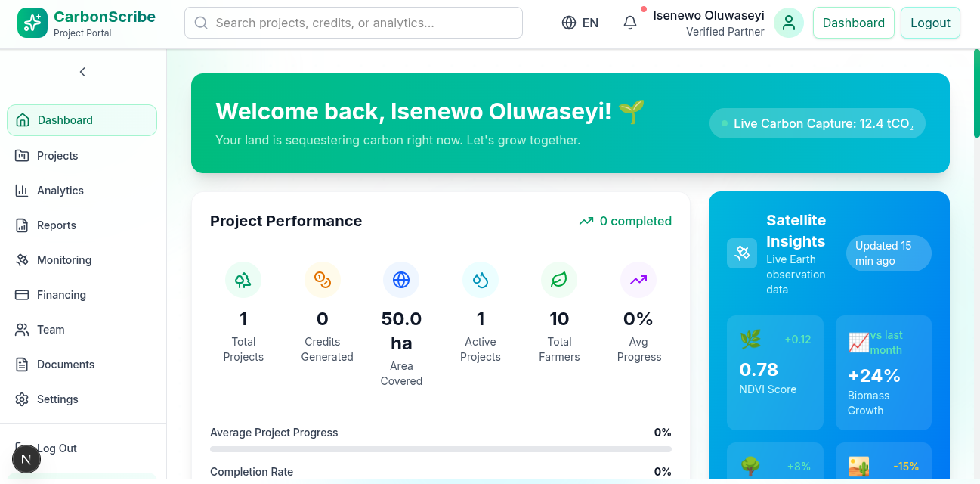Open Financing in the sidebar
Viewport: 980px width, 484px height.
(x=83, y=295)
